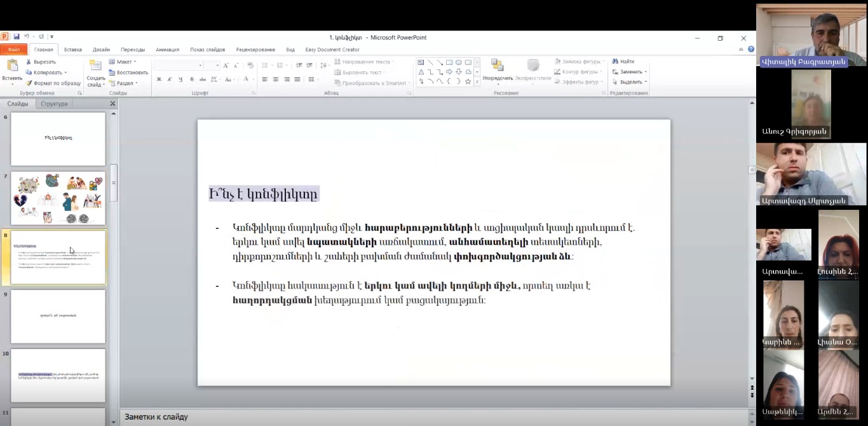Reset slide with Восстановить
Screen dimensions: 868x426
(128, 72)
